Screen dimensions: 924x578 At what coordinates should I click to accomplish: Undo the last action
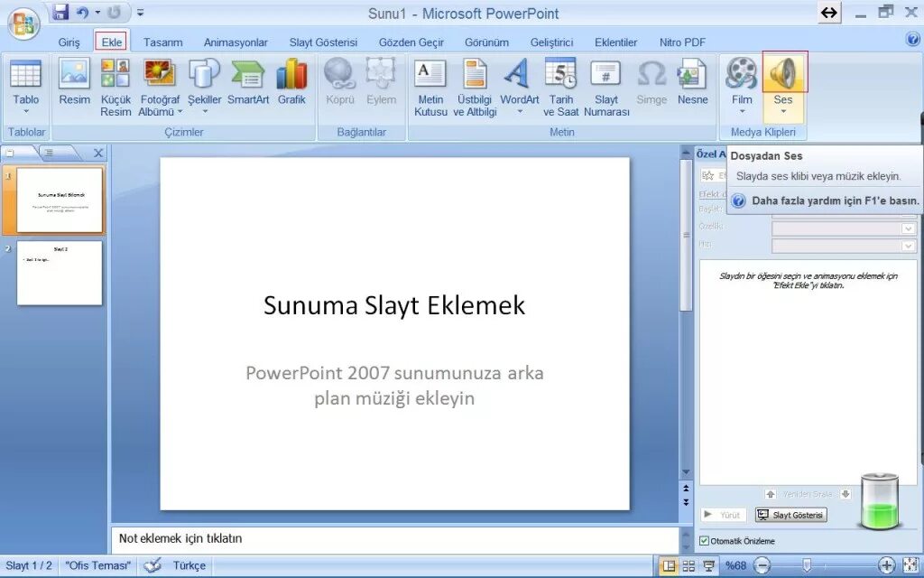point(83,12)
